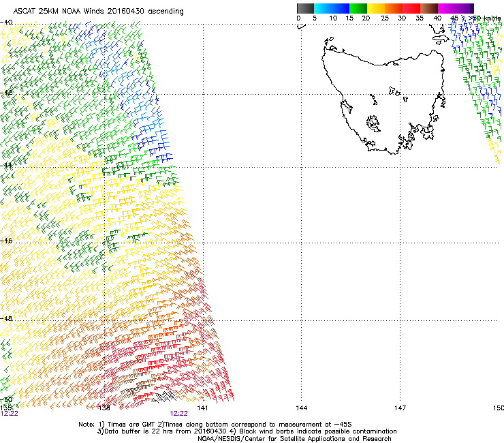Click the '141' longitude axis label

[x=202, y=408]
